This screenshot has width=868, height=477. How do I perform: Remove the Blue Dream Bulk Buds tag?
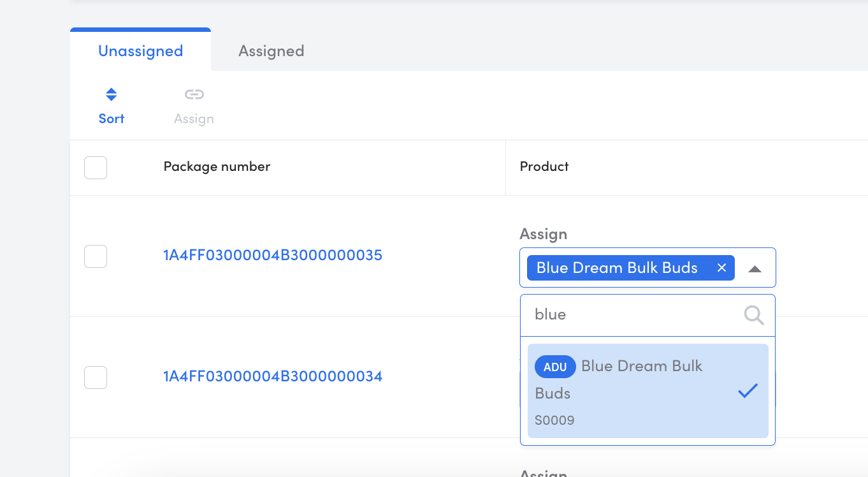[x=721, y=268]
